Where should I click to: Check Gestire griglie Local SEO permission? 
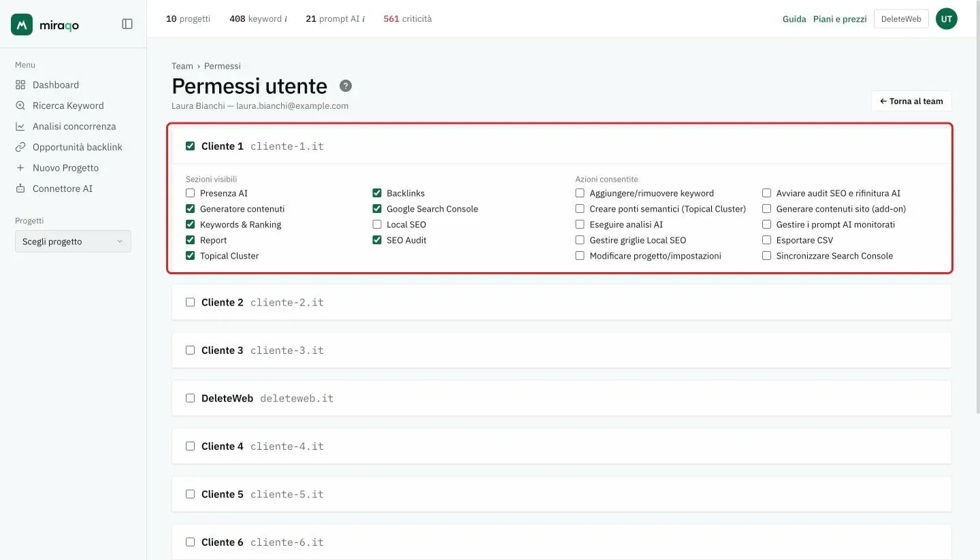580,240
